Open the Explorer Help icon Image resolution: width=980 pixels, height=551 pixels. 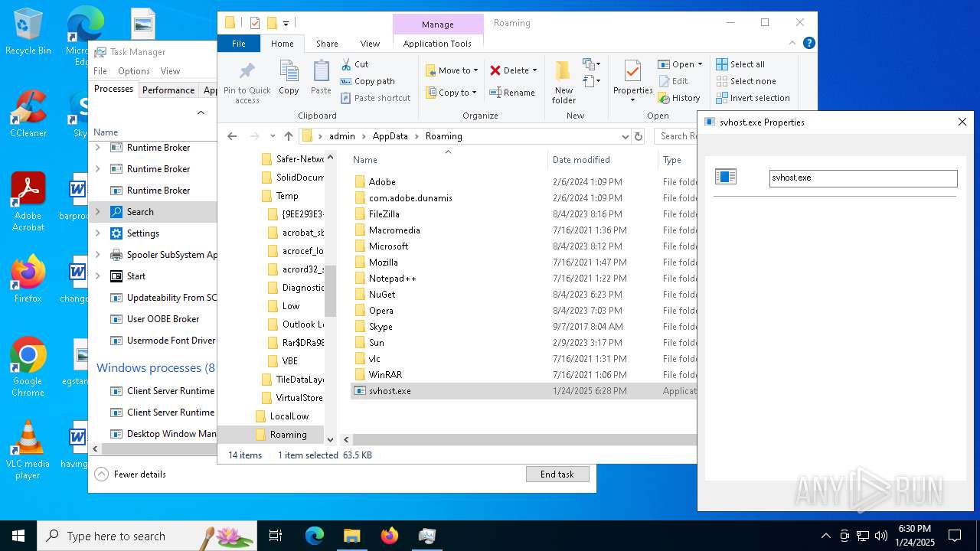(808, 44)
